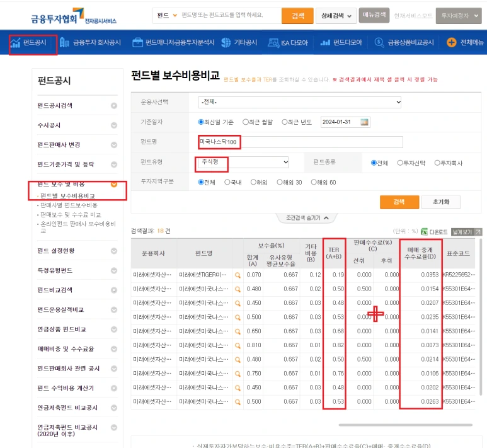This screenshot has width=487, height=448.
Task: Click the 초기화 reset button
Action: (x=441, y=202)
